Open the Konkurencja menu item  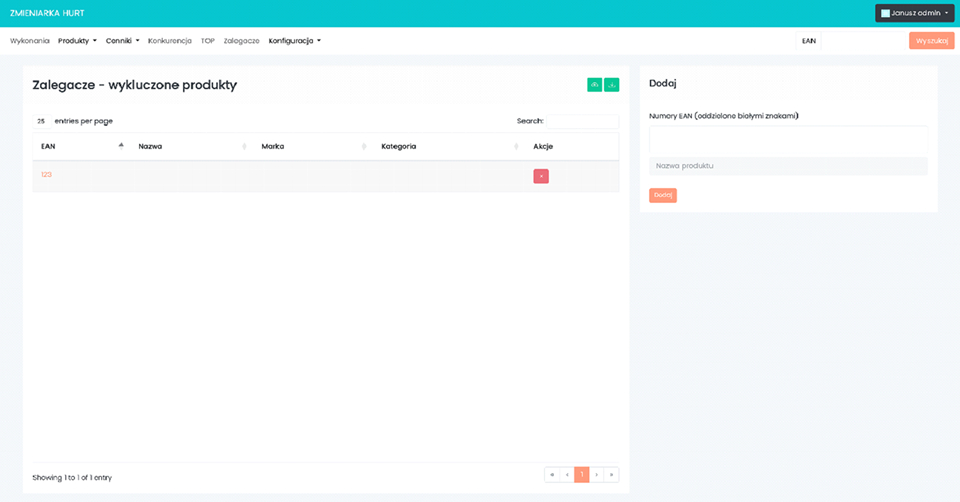[169, 41]
